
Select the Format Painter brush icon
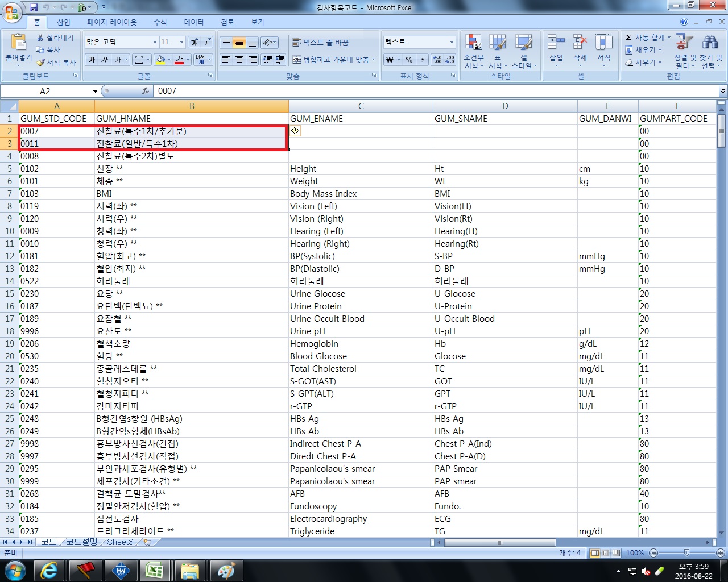pyautogui.click(x=41, y=63)
